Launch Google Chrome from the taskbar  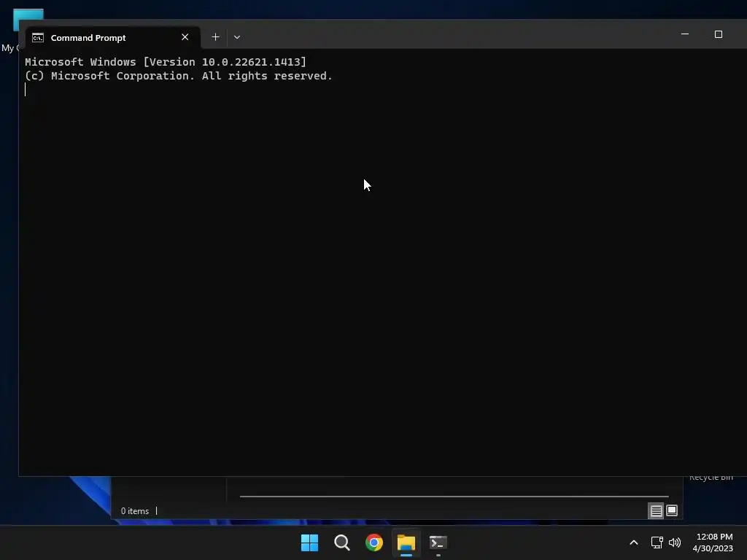(374, 542)
